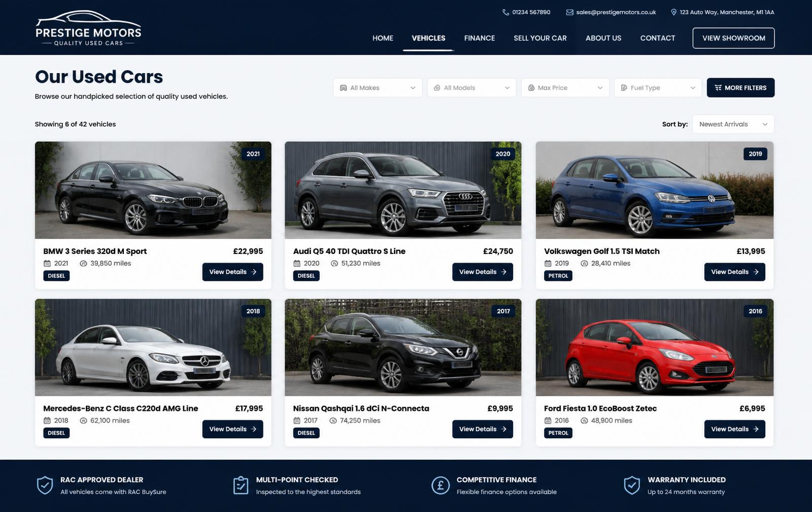This screenshot has width=812, height=512.
Task: Open the Newest Arrivals sort dropdown
Action: pos(733,124)
